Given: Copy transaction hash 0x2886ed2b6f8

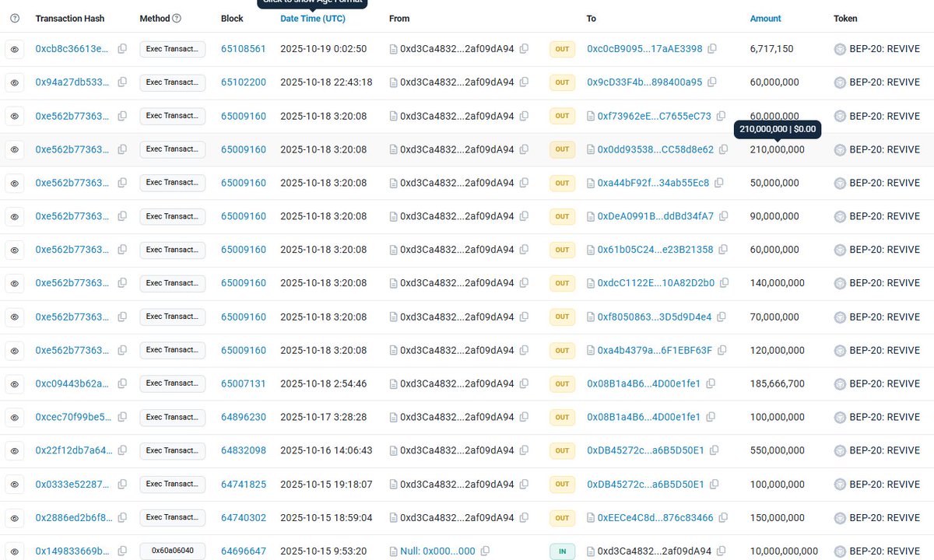Looking at the screenshot, I should click(122, 518).
